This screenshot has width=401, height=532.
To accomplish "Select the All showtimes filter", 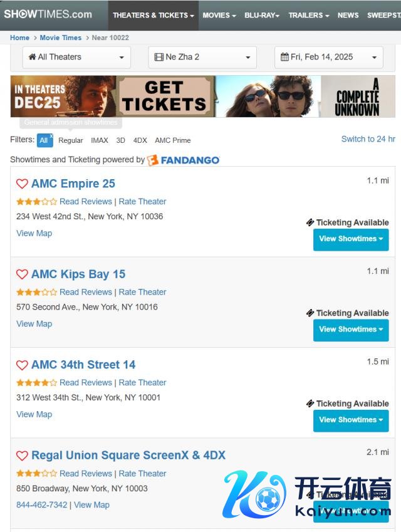I will 44,140.
